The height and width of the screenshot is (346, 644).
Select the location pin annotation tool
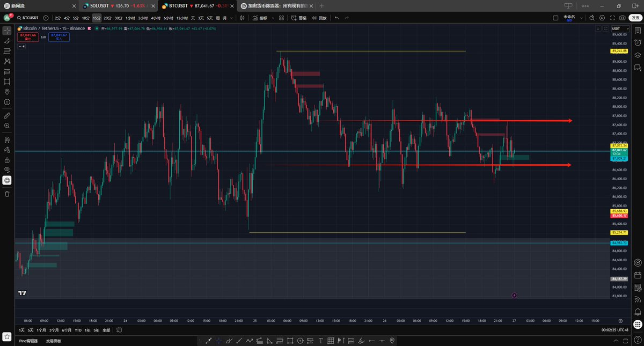7,92
